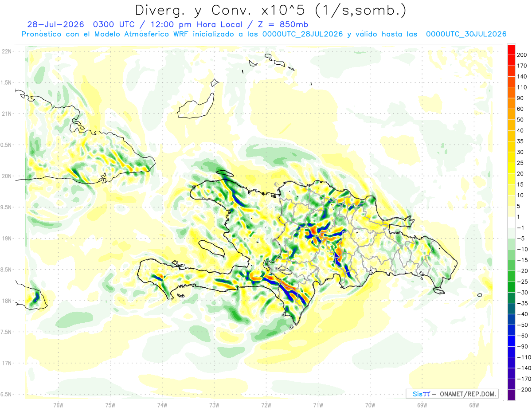Click the '110' colorbar value label
Viewport: 532px width, 411px height.
coord(522,87)
